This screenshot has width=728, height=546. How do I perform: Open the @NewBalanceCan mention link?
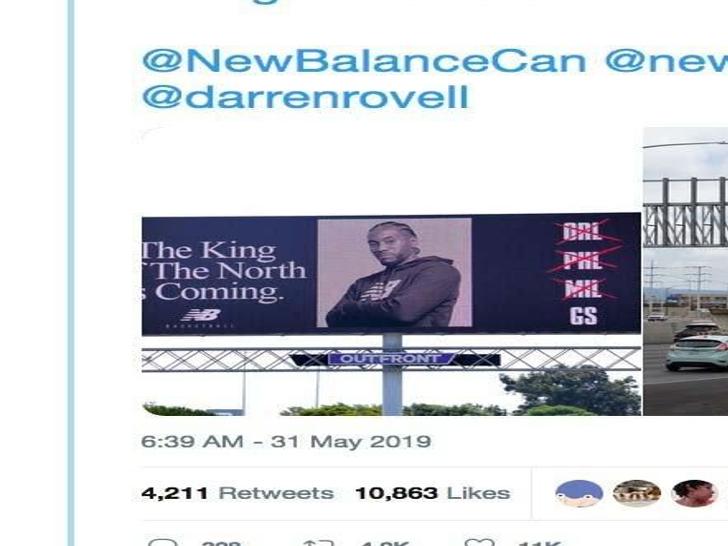tap(364, 61)
